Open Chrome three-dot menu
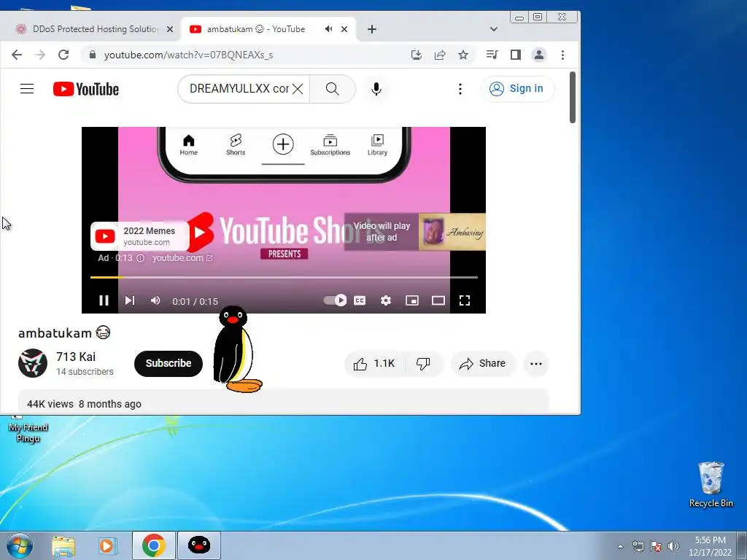The height and width of the screenshot is (560, 747). [x=562, y=55]
